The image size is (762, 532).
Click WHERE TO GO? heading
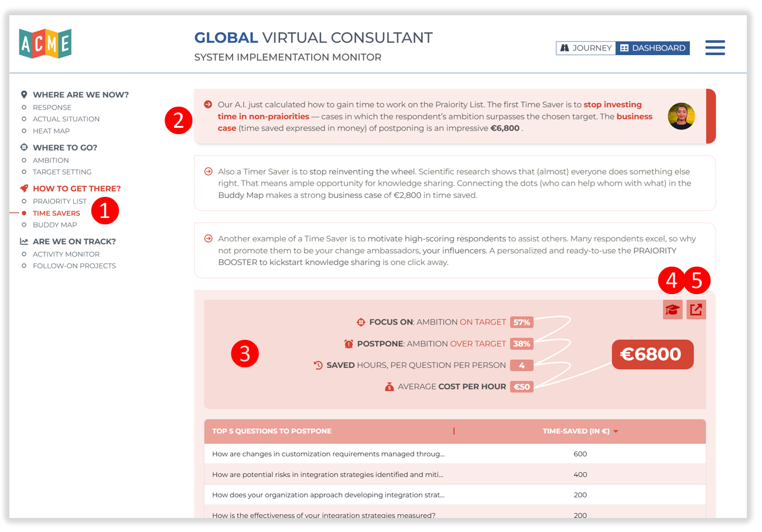65,148
